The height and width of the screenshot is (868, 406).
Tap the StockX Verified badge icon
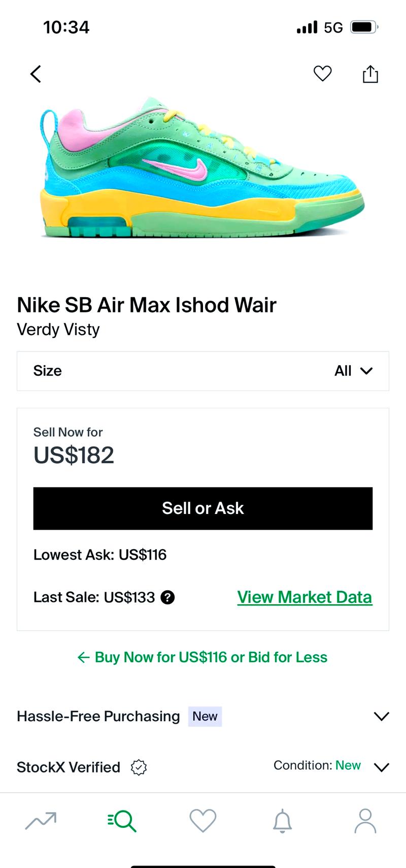tap(139, 767)
